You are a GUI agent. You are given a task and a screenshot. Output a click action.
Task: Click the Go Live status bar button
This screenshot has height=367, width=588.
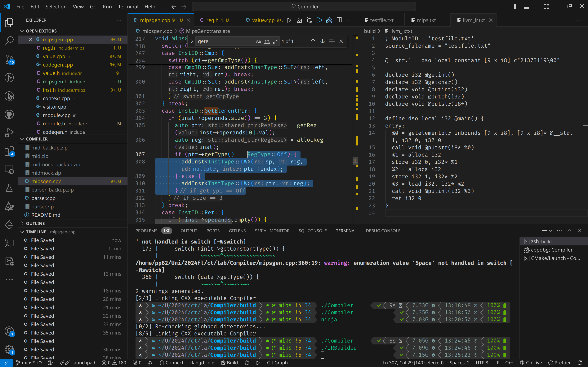coord(531,363)
